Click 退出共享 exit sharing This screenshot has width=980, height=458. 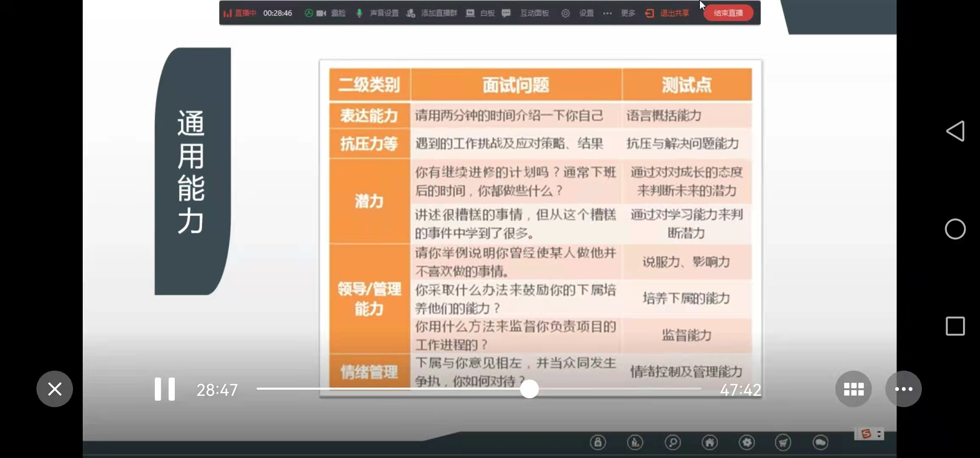(668, 13)
